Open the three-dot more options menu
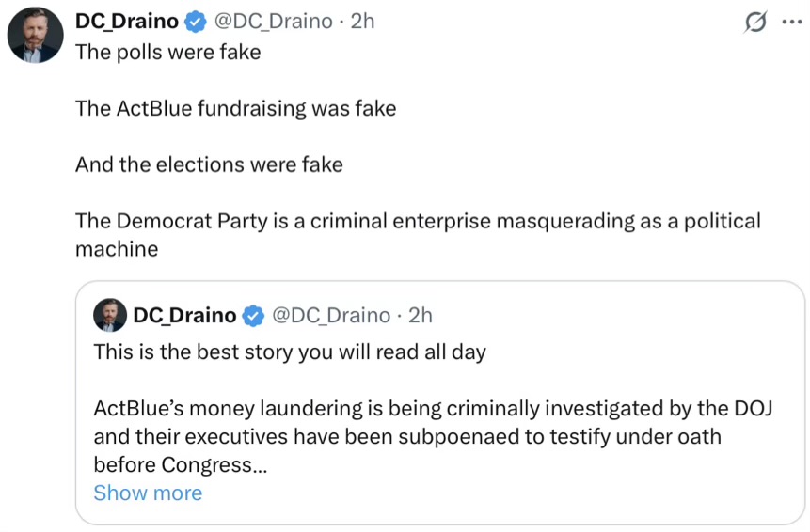 (792, 22)
